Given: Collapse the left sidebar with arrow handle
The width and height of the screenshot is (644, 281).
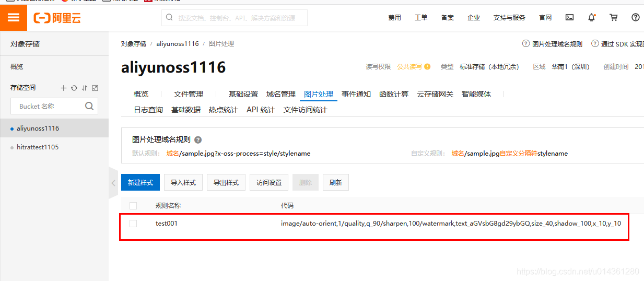Looking at the screenshot, I should [x=113, y=183].
